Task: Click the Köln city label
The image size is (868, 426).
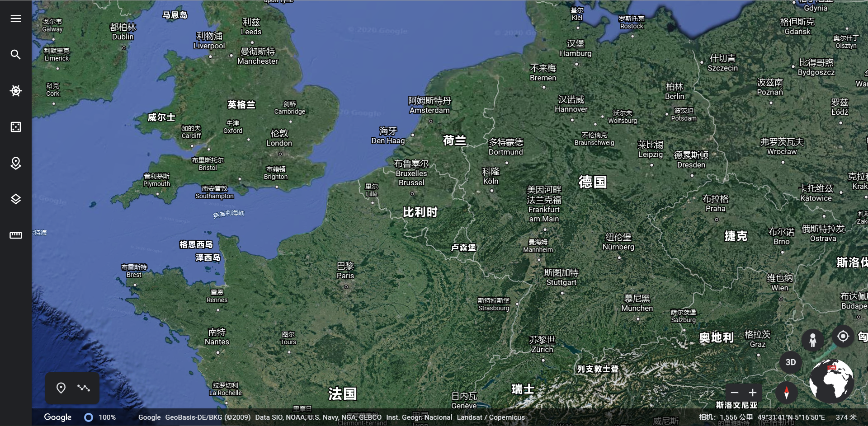Action: pos(491,176)
